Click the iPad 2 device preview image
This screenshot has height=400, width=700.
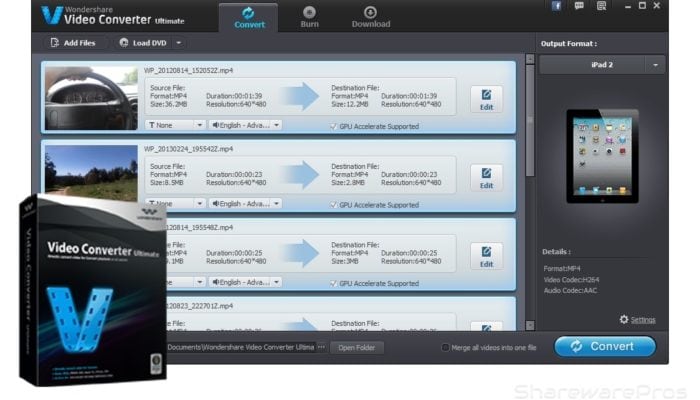602,156
